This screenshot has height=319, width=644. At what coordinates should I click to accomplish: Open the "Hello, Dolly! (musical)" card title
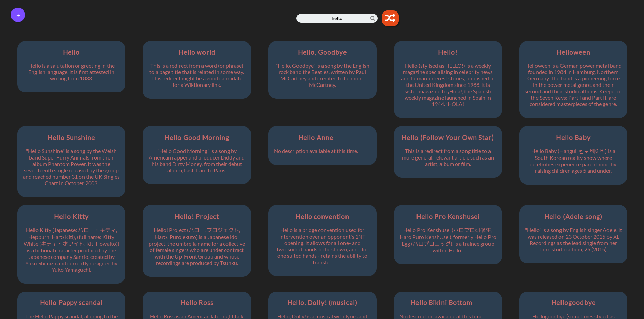[322, 303]
